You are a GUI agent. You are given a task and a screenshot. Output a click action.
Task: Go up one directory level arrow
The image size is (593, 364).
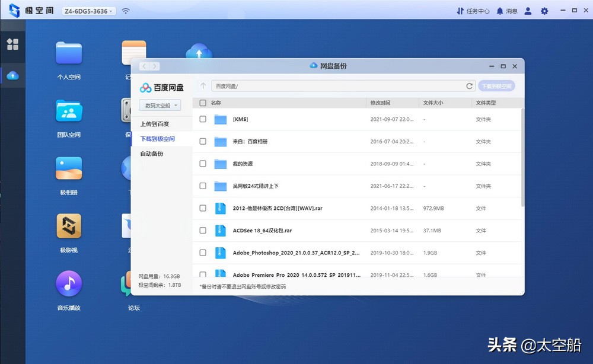tap(203, 86)
